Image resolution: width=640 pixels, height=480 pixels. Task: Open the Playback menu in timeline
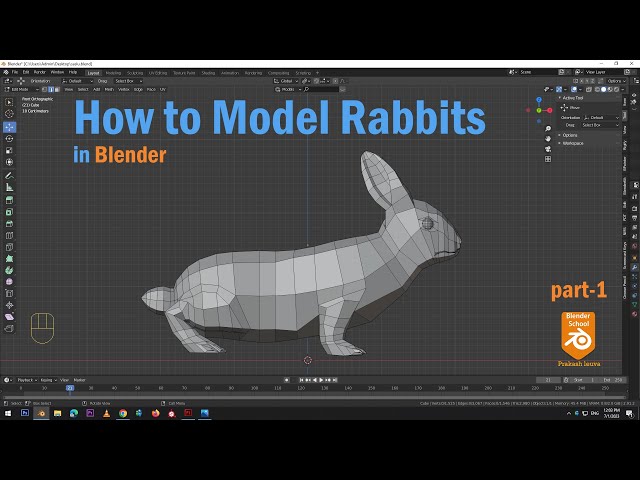tap(27, 380)
